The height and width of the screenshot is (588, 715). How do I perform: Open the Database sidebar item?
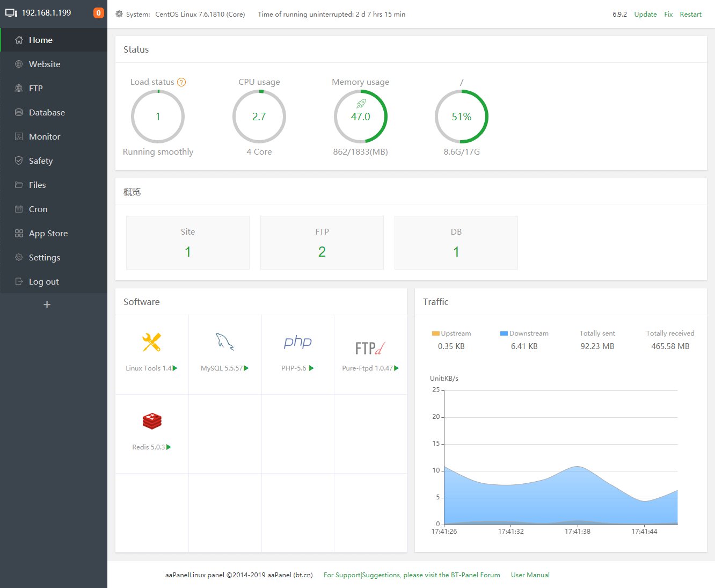(47, 112)
